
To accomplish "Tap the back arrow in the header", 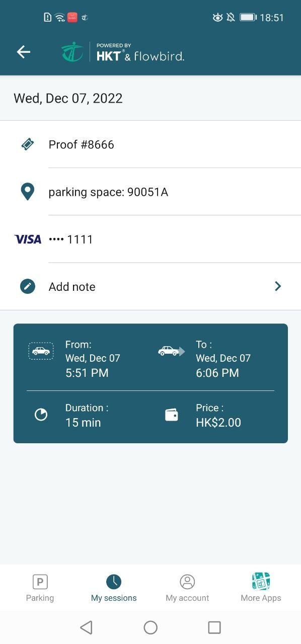I will click(24, 52).
